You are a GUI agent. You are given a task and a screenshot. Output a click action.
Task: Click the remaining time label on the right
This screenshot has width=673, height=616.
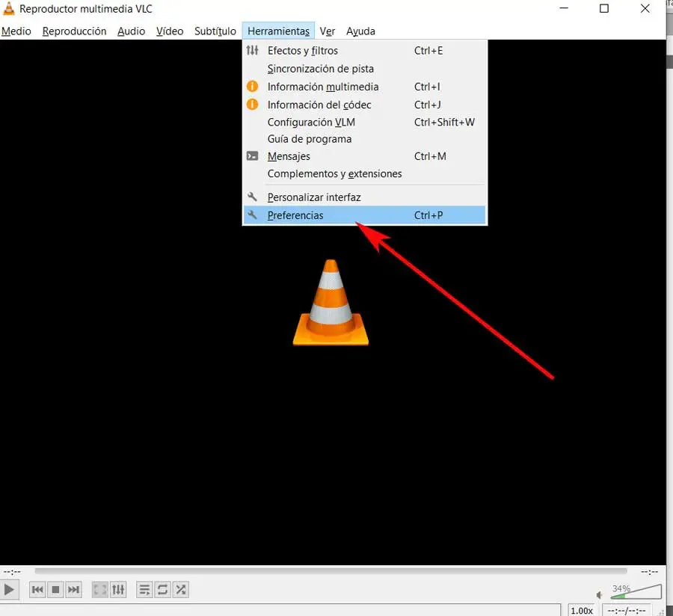pyautogui.click(x=649, y=571)
